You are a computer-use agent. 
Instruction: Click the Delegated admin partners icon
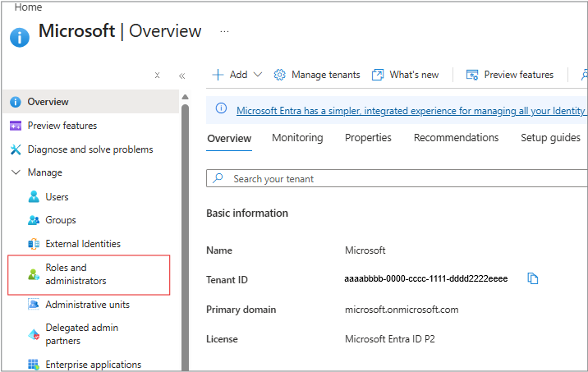pos(34,333)
